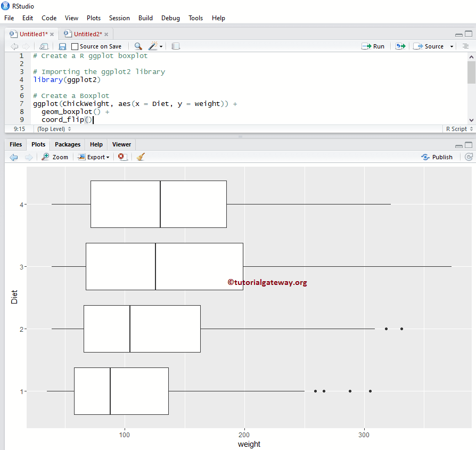
Task: Open the Export dropdown
Action: pos(93,157)
